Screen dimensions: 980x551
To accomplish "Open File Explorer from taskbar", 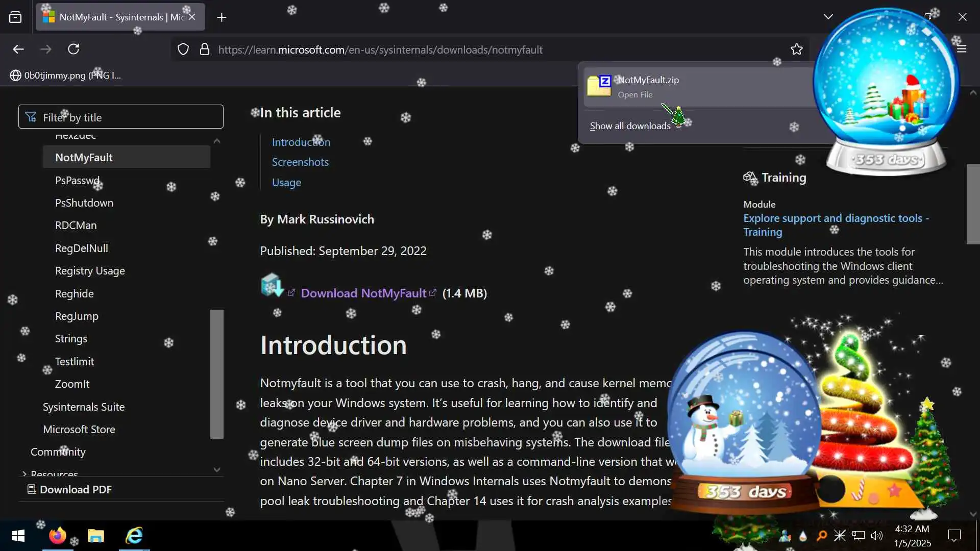I will click(x=95, y=536).
